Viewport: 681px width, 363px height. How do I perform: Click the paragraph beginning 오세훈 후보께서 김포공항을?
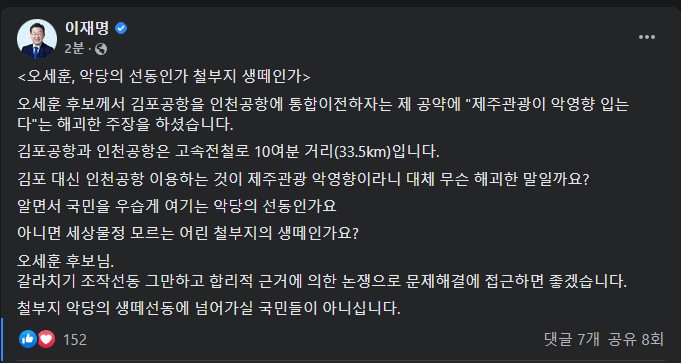point(323,115)
